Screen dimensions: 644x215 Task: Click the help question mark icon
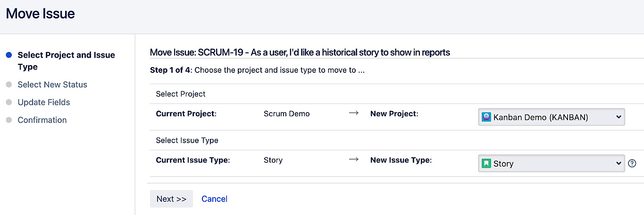(632, 163)
